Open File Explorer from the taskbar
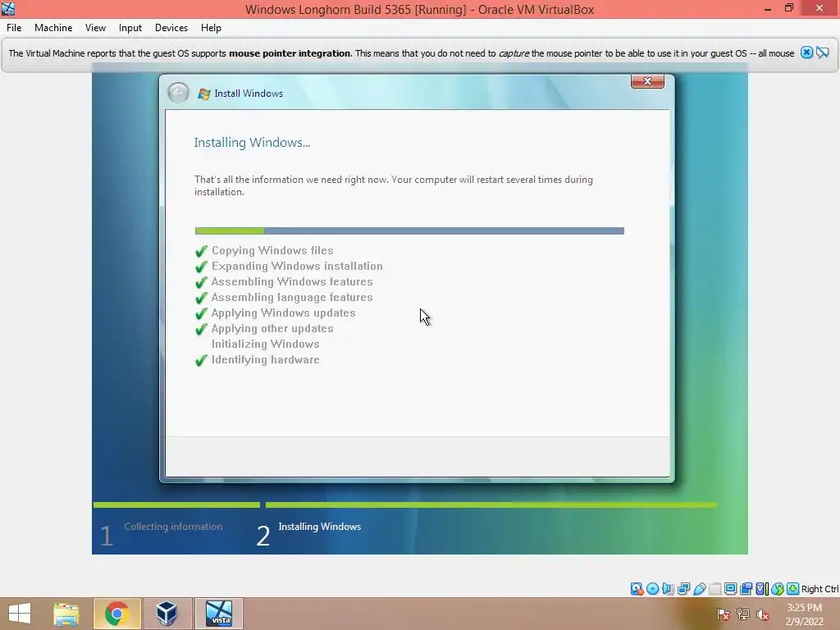 point(66,614)
